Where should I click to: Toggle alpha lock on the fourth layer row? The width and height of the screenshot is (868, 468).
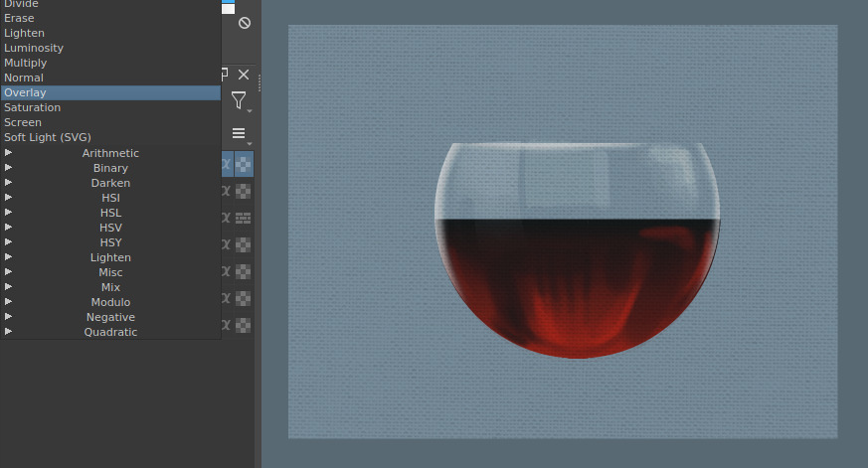(226, 244)
